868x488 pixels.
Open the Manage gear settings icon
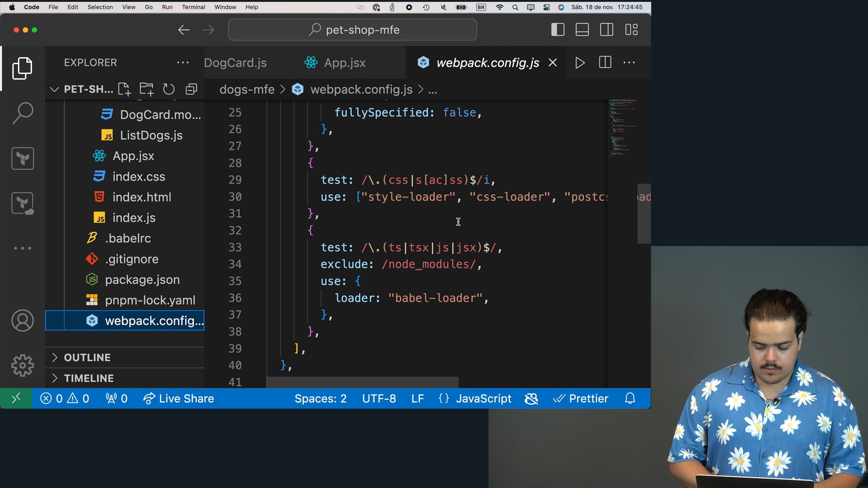point(22,366)
